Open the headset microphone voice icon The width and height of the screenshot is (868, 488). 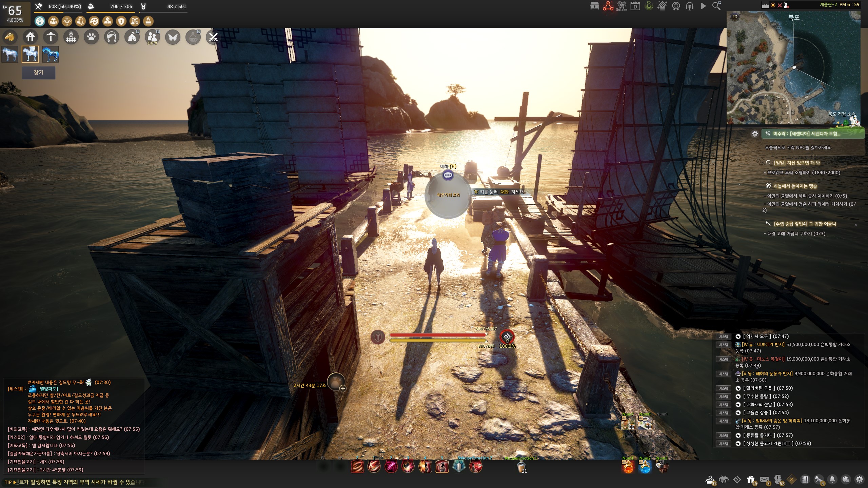click(689, 6)
